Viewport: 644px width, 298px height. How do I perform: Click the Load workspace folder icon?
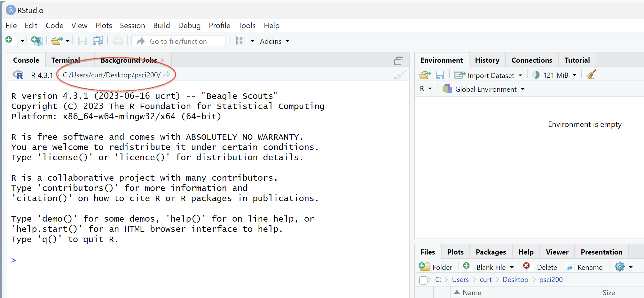coord(425,75)
